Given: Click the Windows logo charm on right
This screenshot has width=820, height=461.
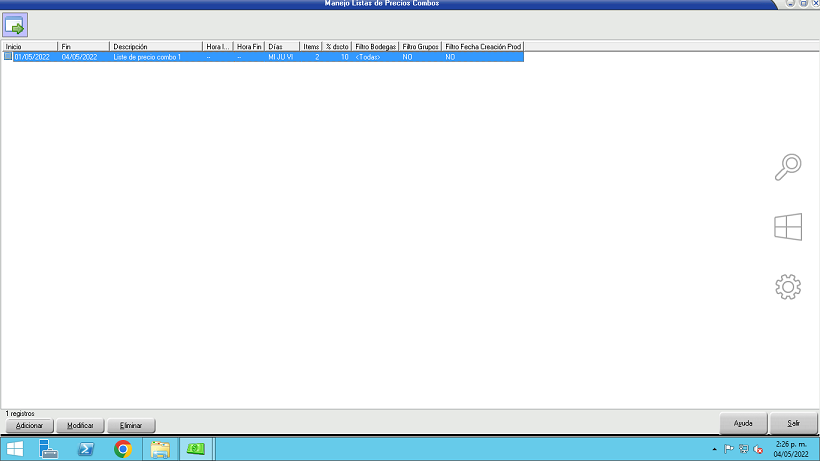Looking at the screenshot, I should (x=788, y=227).
